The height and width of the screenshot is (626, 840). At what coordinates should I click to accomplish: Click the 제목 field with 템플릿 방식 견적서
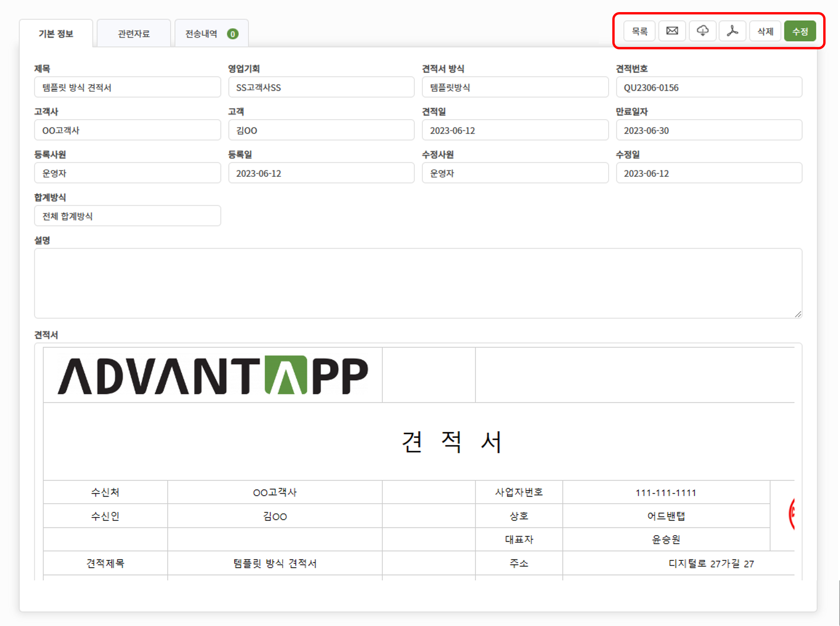pyautogui.click(x=128, y=87)
